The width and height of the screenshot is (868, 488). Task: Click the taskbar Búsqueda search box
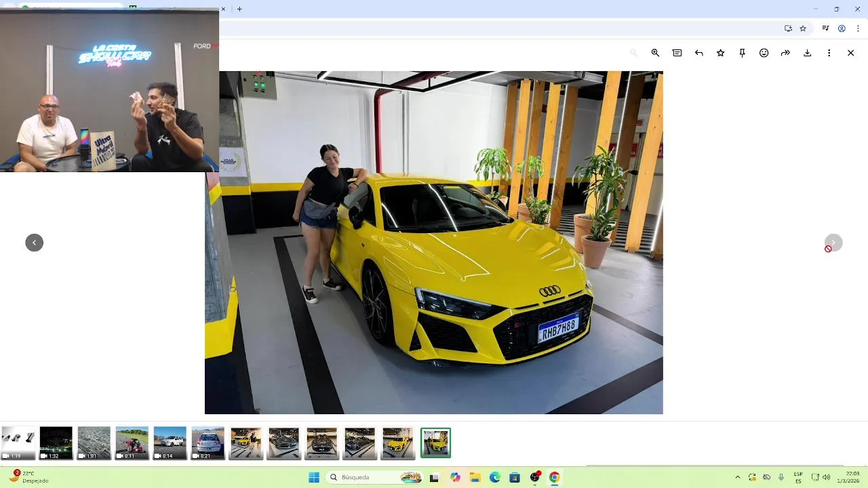pos(374,477)
